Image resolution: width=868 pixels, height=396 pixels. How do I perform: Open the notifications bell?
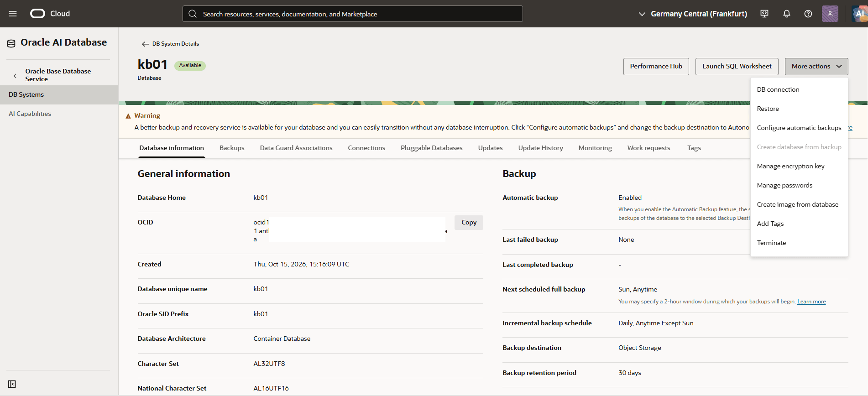pos(787,14)
